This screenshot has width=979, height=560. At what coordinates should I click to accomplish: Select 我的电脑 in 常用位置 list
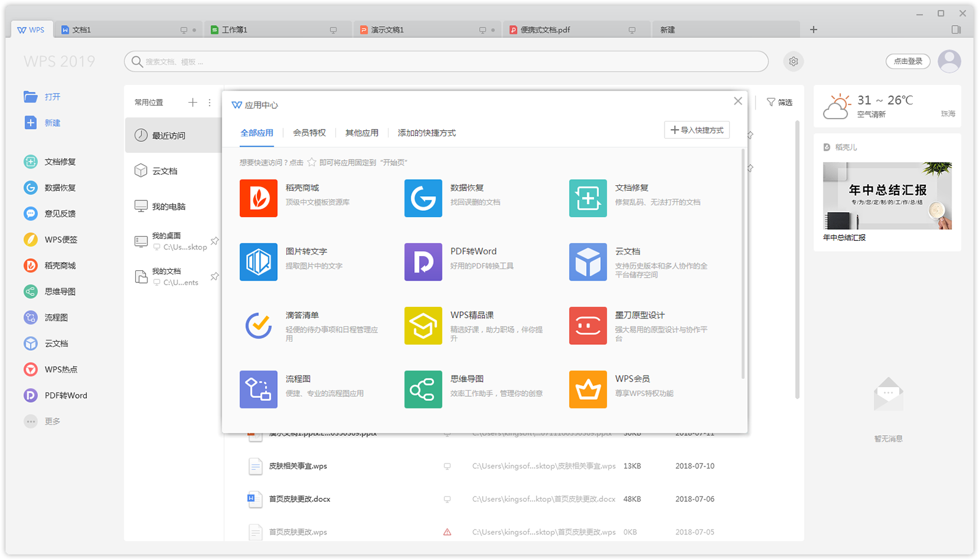point(174,206)
